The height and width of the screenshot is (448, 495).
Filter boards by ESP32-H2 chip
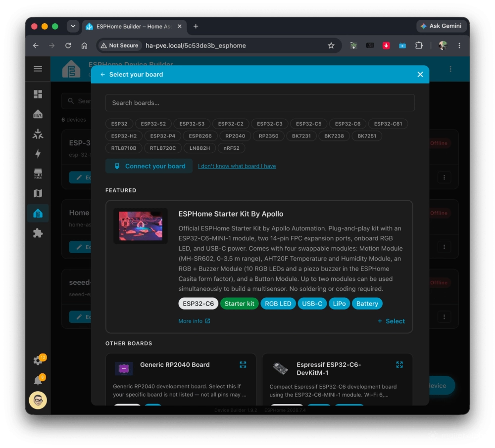click(124, 136)
